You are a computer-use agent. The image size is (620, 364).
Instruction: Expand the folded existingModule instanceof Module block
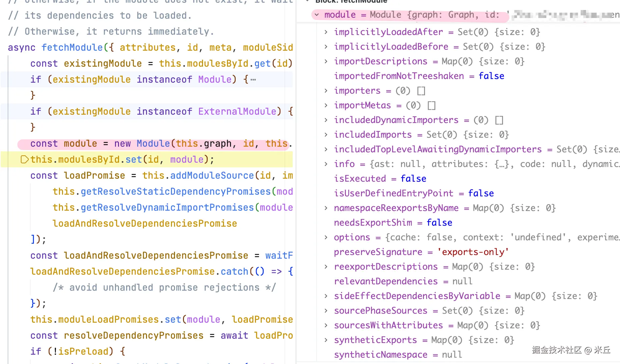click(253, 80)
